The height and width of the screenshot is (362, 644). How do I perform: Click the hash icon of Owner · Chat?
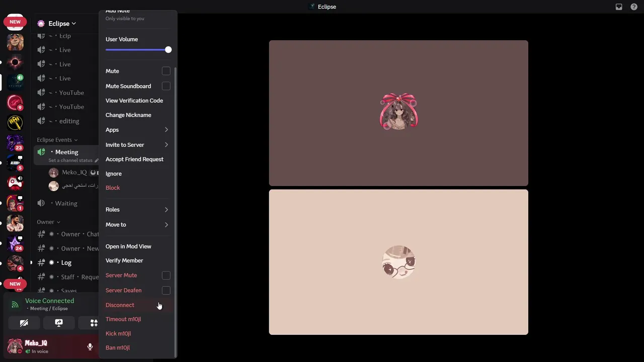(x=42, y=234)
